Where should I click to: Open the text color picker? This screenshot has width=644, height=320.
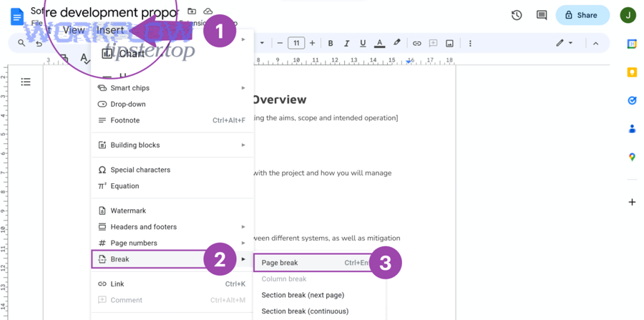click(x=379, y=43)
